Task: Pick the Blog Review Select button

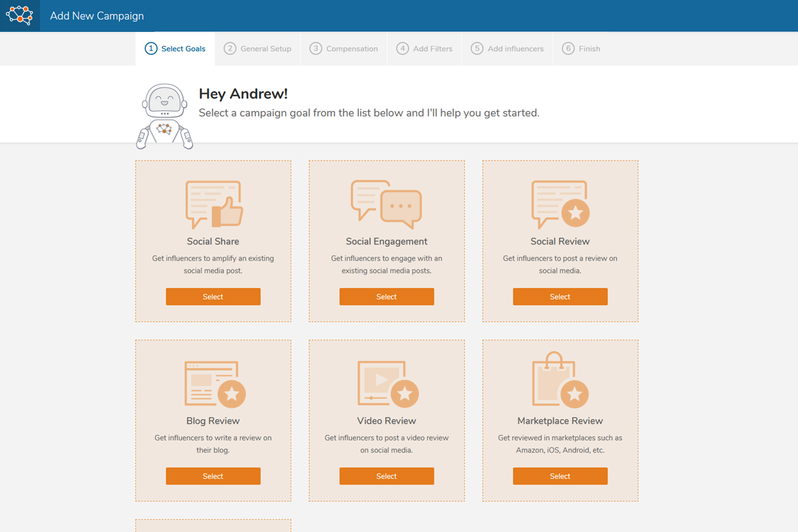Action: point(213,476)
